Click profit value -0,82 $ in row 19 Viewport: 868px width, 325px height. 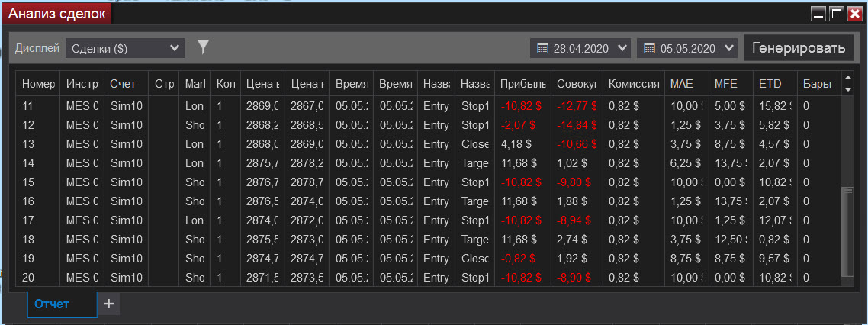coord(518,258)
